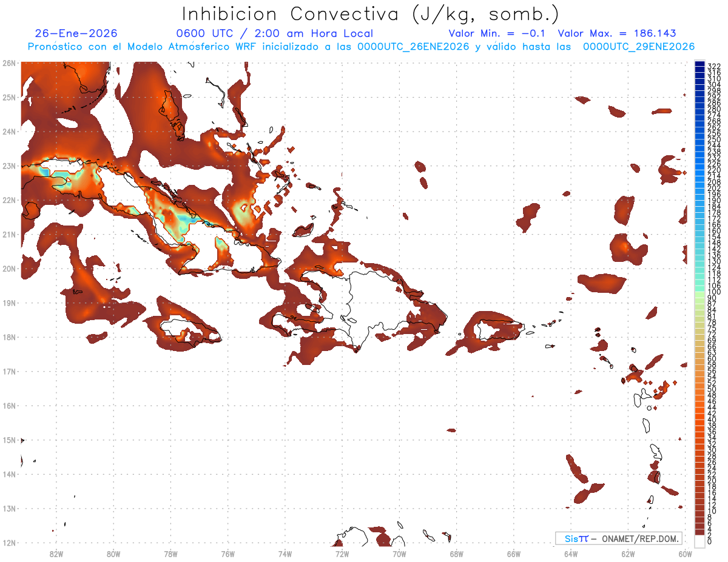Click latitude label '13N'
The image size is (728, 562).
[9, 508]
